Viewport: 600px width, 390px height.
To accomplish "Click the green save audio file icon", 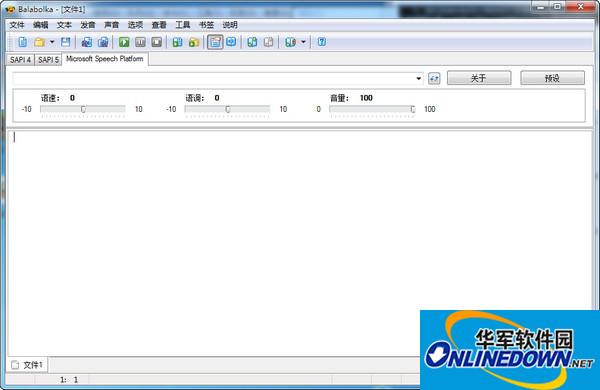I will (x=177, y=42).
